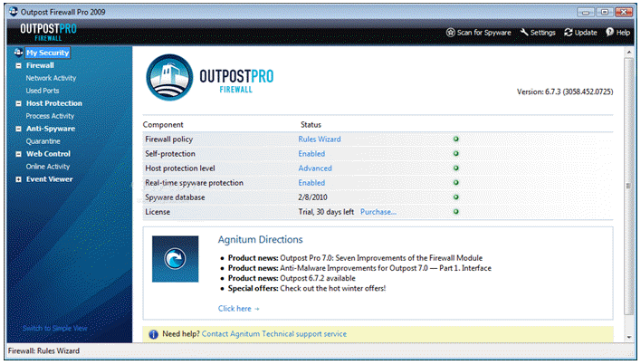This screenshot has height=364, width=640.
Task: Click the Advanced host protection link
Action: pyautogui.click(x=315, y=168)
